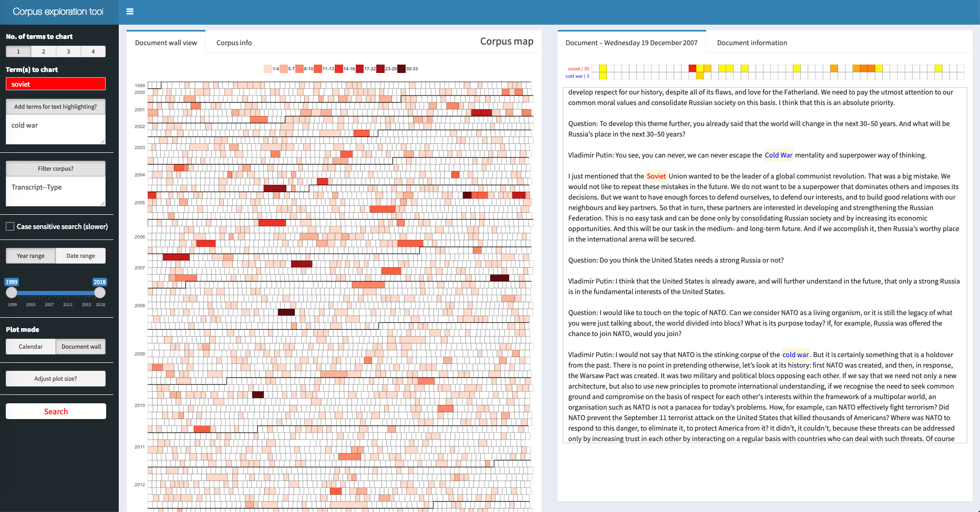Collapse the 'Filter corpus?' panel
This screenshot has width=980, height=512.
pos(56,169)
